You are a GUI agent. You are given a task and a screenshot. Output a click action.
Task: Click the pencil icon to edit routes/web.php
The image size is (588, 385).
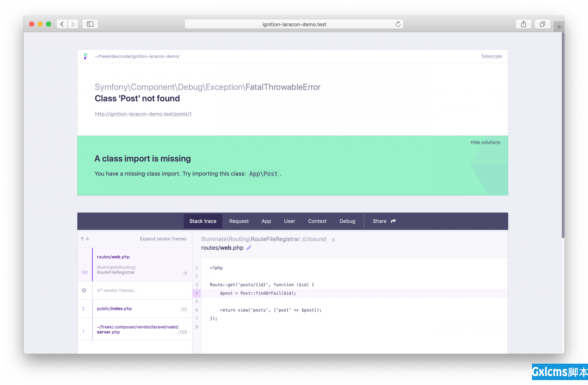(249, 248)
